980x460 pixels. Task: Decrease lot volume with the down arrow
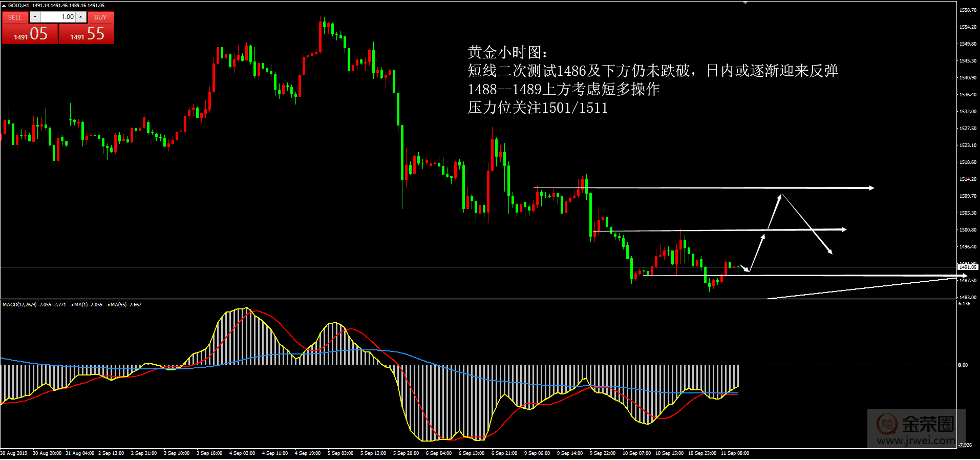(35, 17)
